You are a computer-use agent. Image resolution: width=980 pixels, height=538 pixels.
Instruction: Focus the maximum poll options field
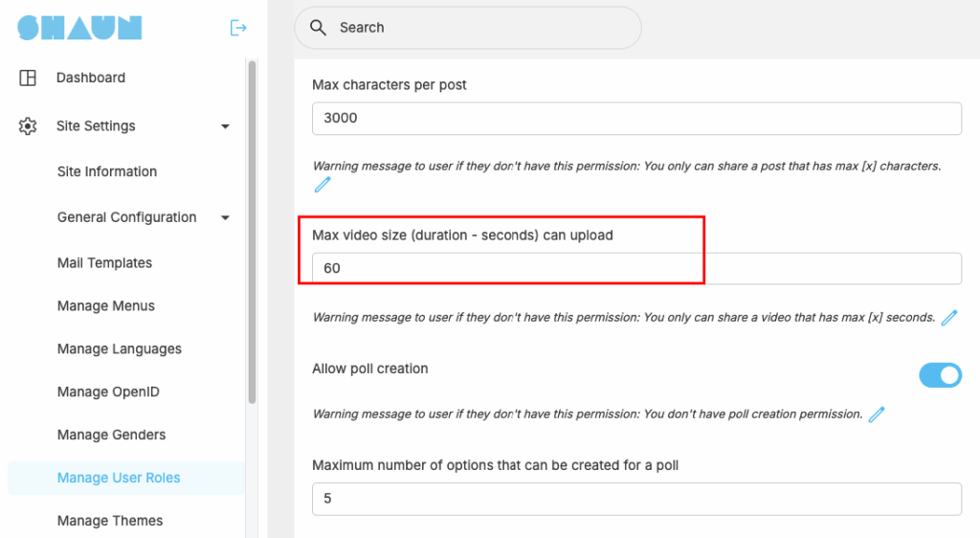click(x=636, y=499)
